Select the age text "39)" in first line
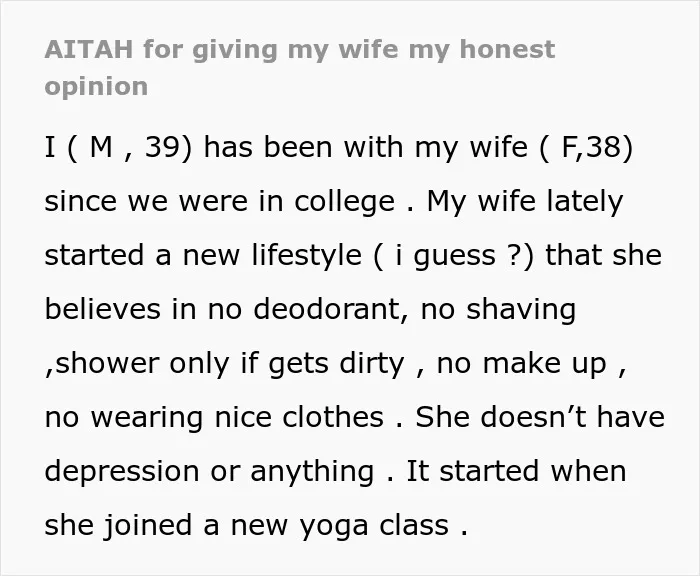The image size is (700, 576). (169, 147)
